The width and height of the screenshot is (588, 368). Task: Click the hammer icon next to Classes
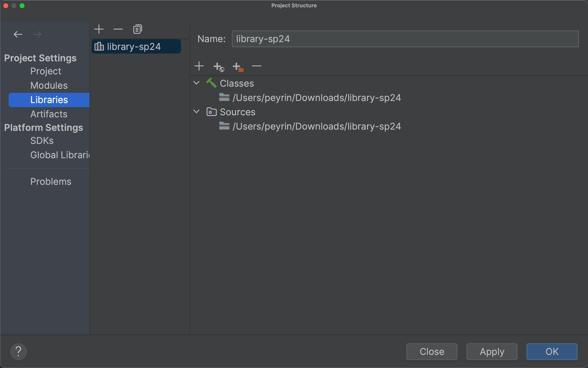tap(211, 83)
